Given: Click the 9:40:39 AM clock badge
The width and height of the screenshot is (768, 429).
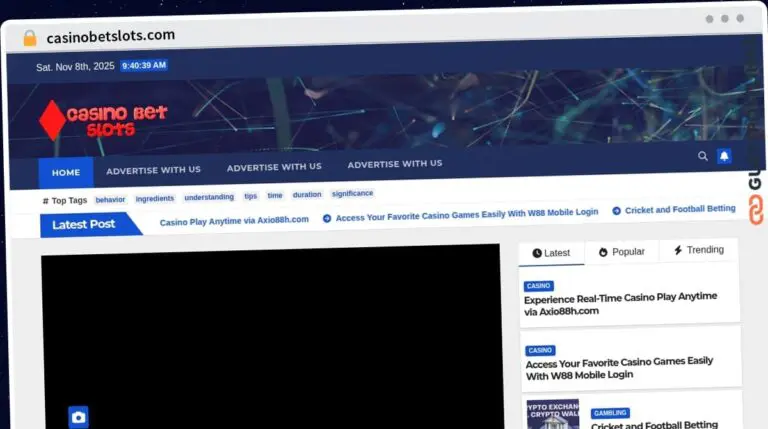Looking at the screenshot, I should 144,65.
